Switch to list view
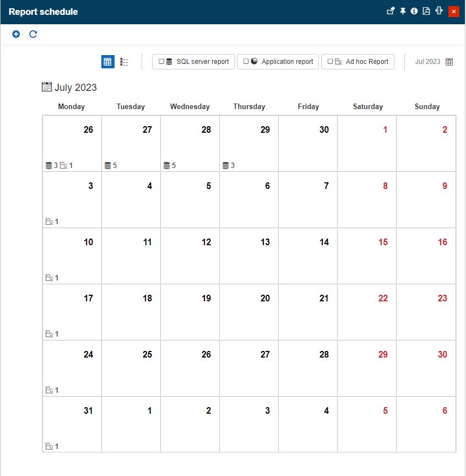The height and width of the screenshot is (476, 466). click(124, 61)
